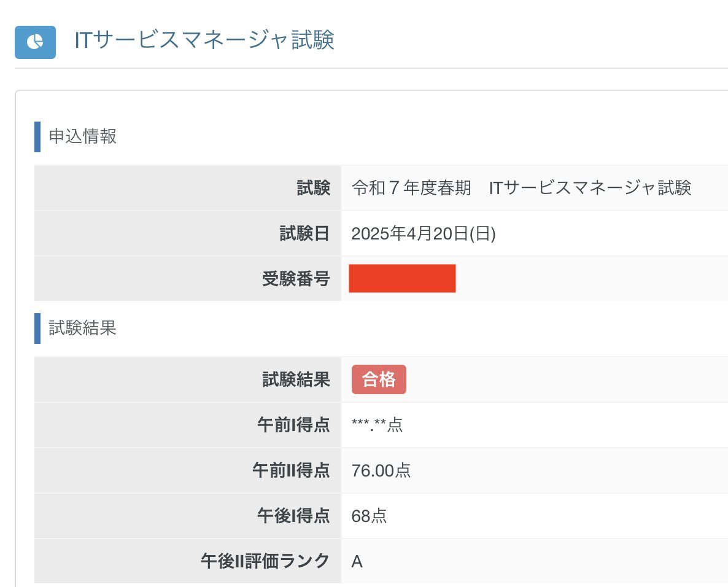The height and width of the screenshot is (587, 728).
Task: Click the red 合格 badge
Action: [379, 379]
